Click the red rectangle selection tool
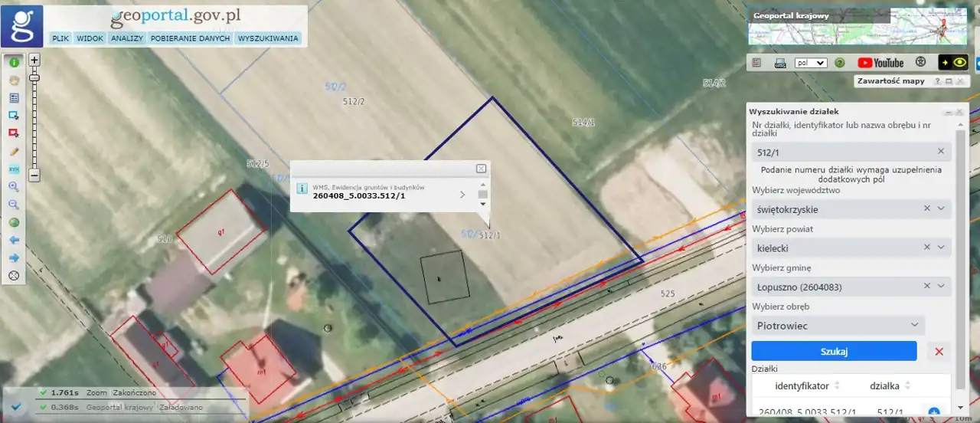980x423 pixels. (14, 133)
